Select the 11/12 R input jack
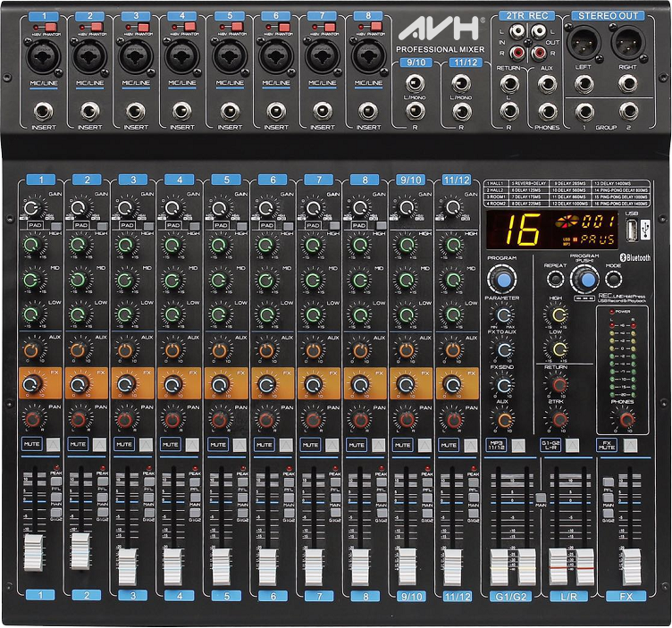The image size is (672, 628). pos(461,112)
